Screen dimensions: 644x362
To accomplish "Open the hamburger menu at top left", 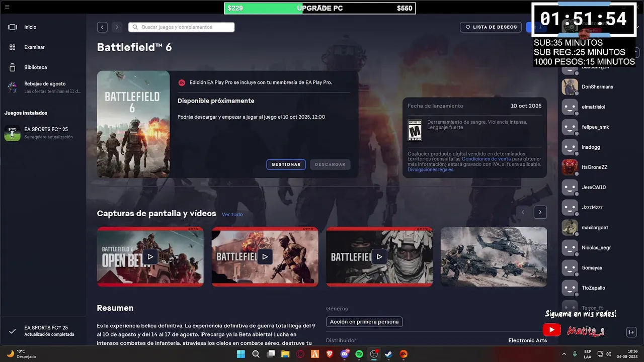I will (7, 7).
